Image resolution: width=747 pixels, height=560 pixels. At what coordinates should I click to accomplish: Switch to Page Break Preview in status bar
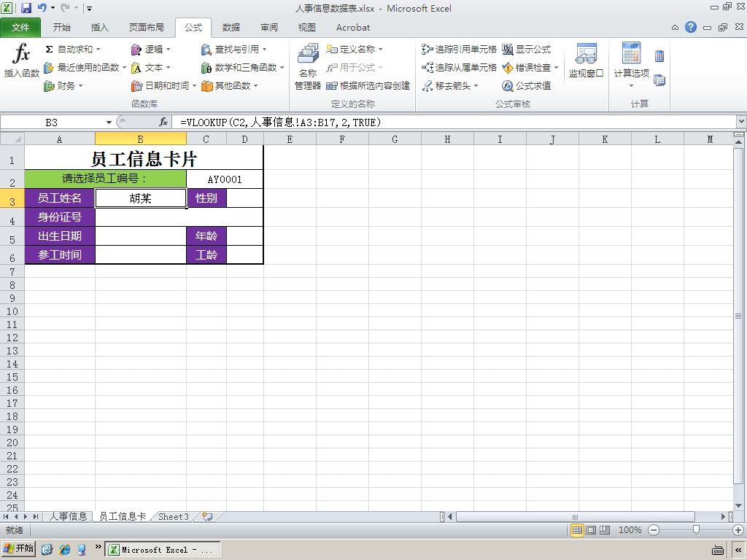point(605,530)
